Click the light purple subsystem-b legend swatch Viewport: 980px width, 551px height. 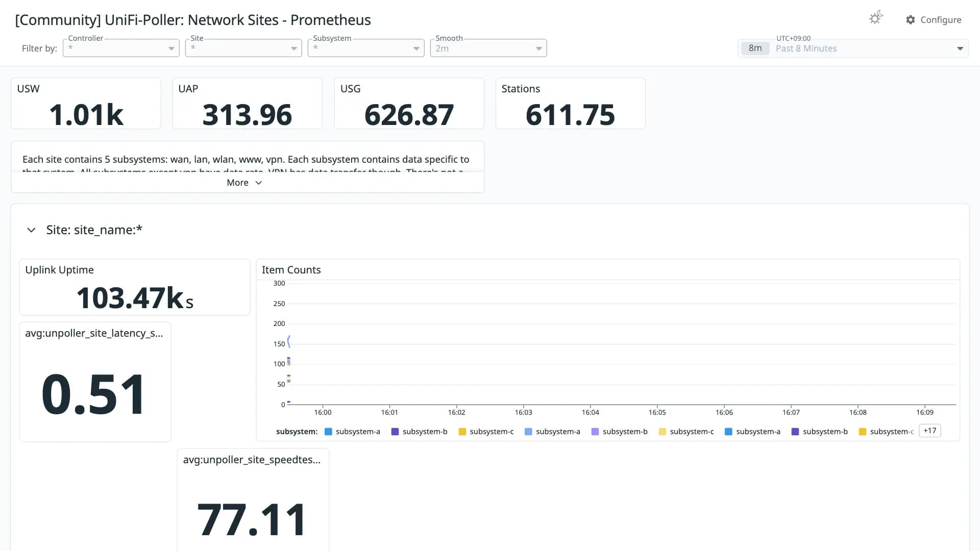point(595,432)
